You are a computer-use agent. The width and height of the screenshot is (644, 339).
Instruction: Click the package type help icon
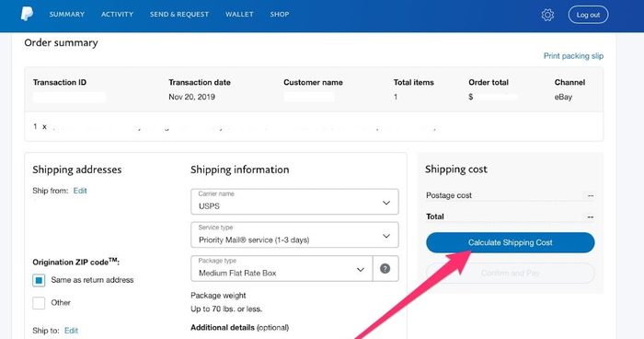[385, 269]
